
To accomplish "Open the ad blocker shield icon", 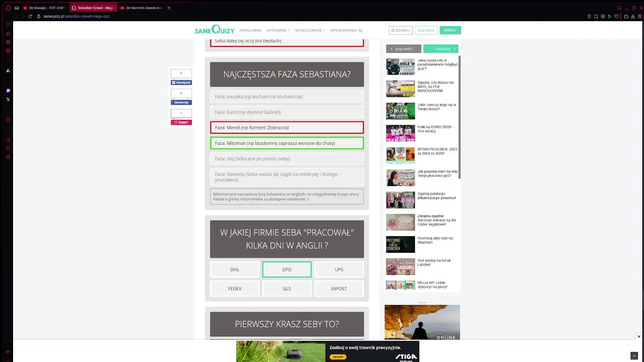I will [603, 16].
